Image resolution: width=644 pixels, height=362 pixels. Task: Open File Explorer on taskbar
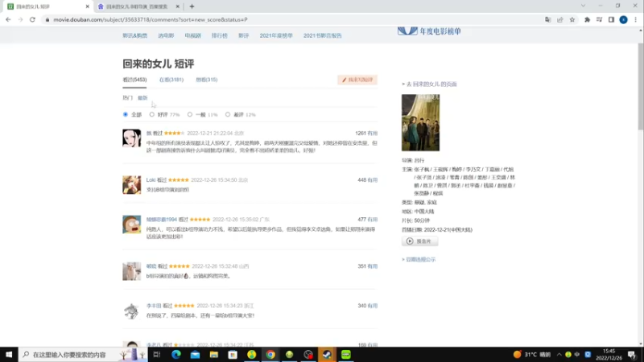[214, 355]
